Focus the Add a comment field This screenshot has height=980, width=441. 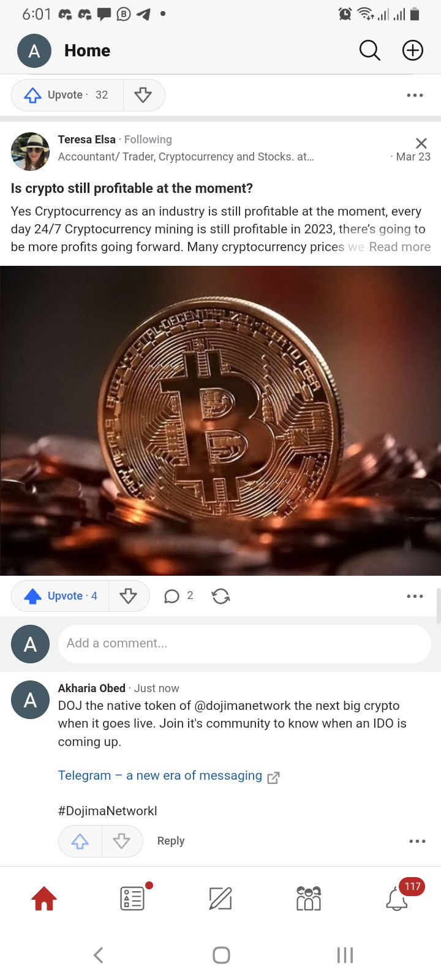click(244, 644)
